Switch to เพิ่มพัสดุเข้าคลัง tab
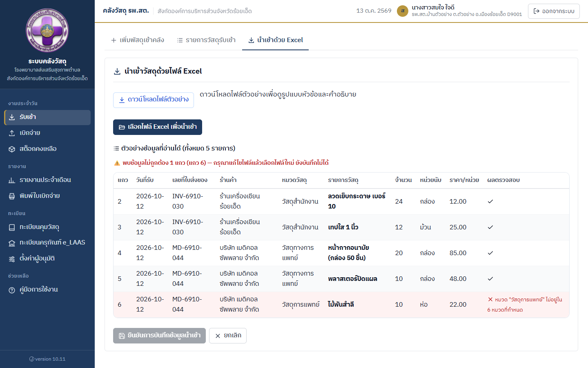This screenshot has height=368, width=588. pos(138,40)
